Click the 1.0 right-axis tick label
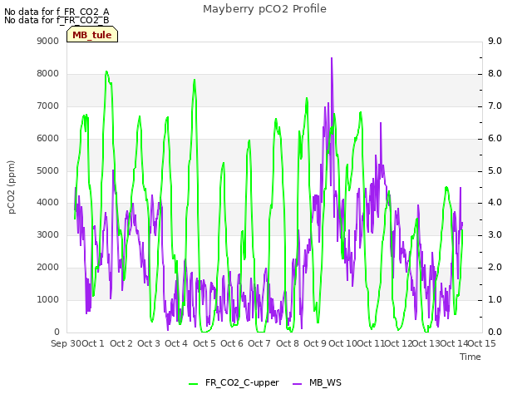Screen dimensions: 532x399 coord(495,299)
